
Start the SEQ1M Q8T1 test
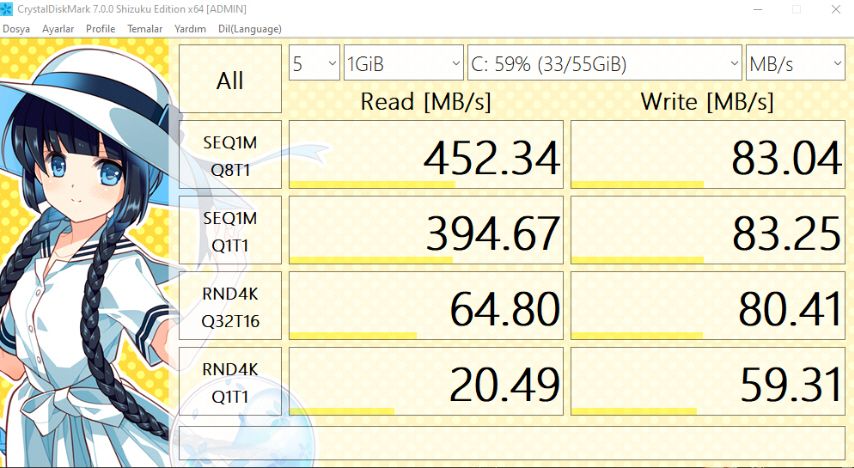230,155
